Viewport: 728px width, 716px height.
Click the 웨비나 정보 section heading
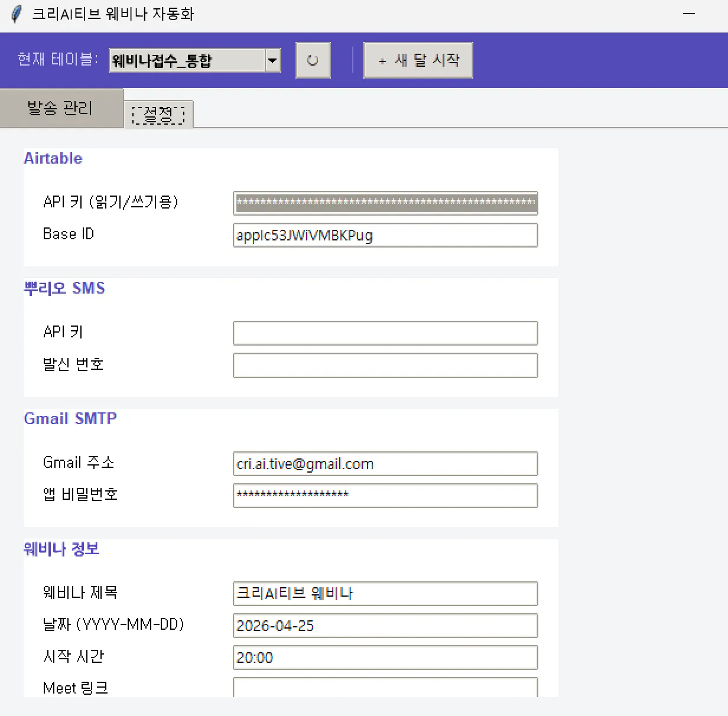61,549
